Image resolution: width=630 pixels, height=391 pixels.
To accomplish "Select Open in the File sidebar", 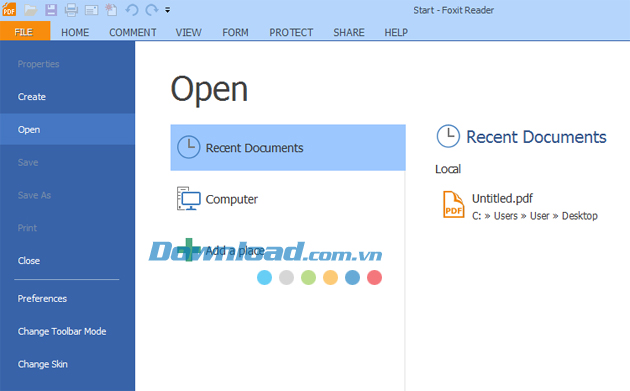I will [x=68, y=129].
